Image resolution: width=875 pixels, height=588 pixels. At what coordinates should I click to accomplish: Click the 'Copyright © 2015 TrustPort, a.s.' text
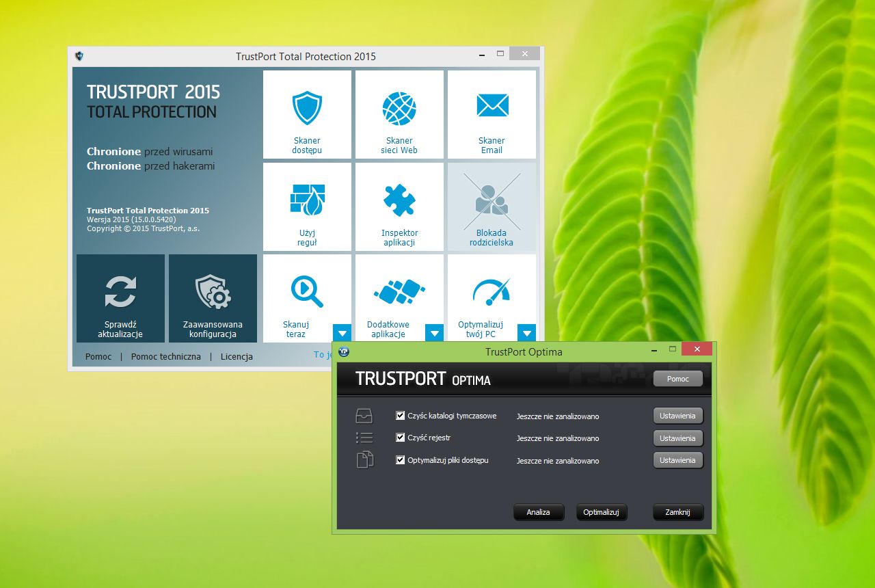[144, 228]
